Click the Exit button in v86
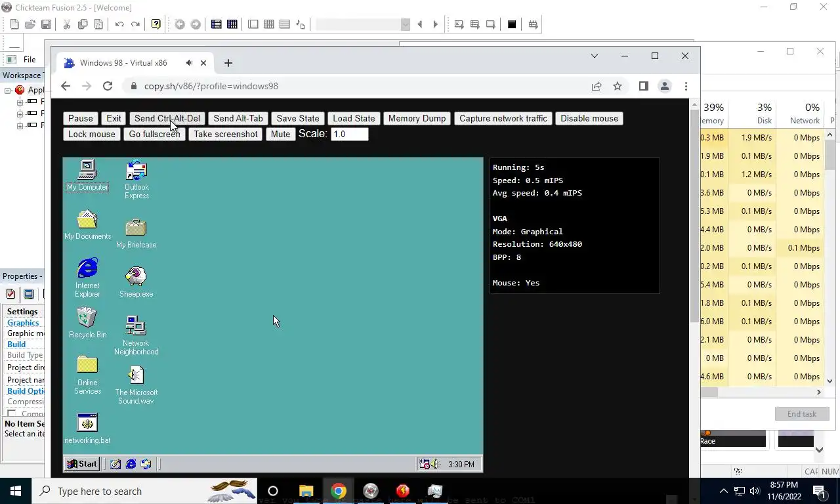The image size is (840, 504). 114,118
